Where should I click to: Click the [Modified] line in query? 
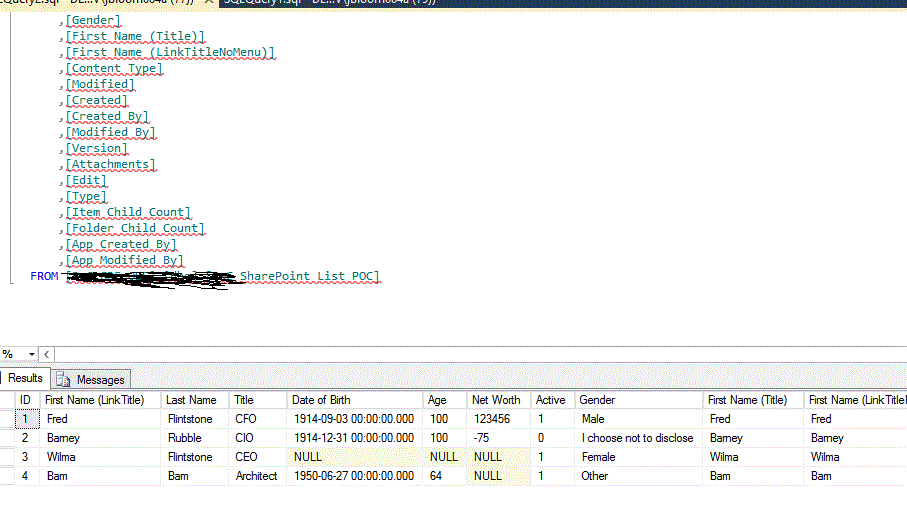[100, 84]
